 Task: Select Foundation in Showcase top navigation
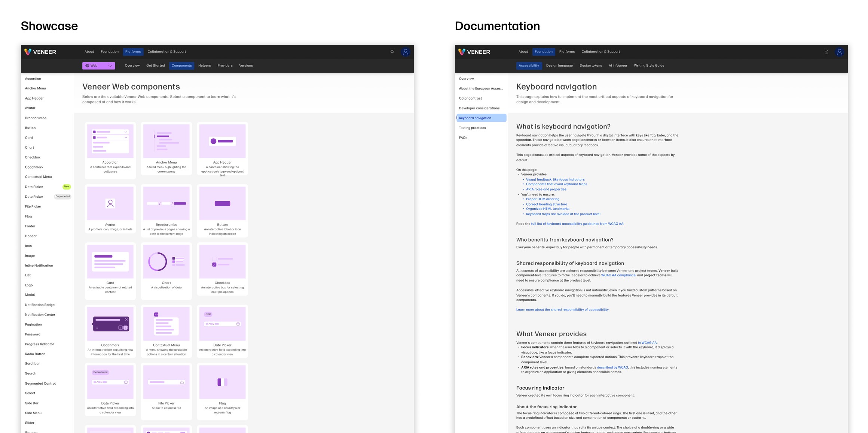[110, 52]
